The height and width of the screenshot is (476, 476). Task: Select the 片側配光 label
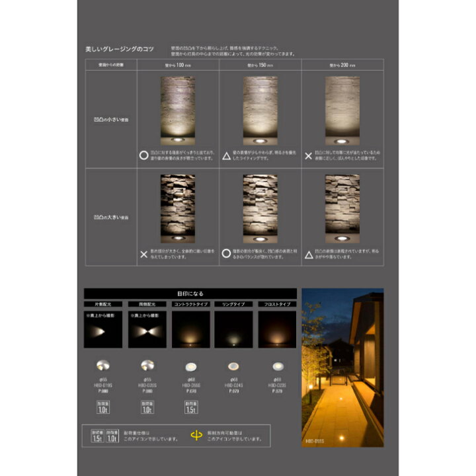[x=103, y=304]
